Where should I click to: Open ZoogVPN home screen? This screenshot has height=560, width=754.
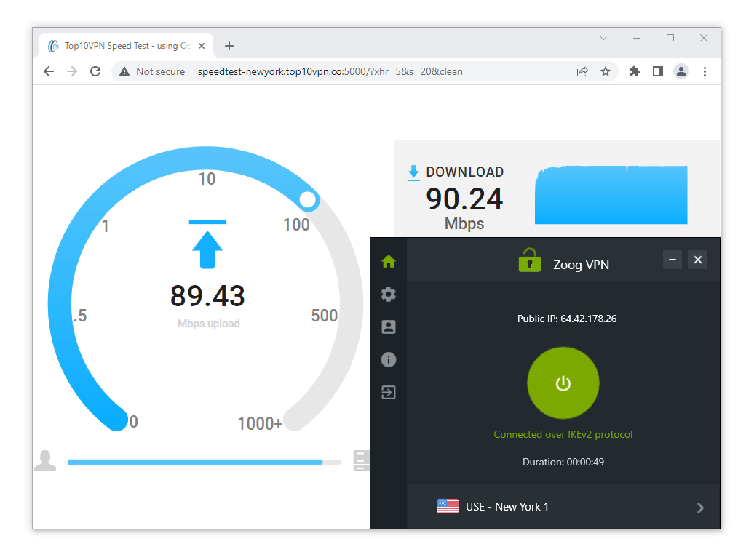388,261
